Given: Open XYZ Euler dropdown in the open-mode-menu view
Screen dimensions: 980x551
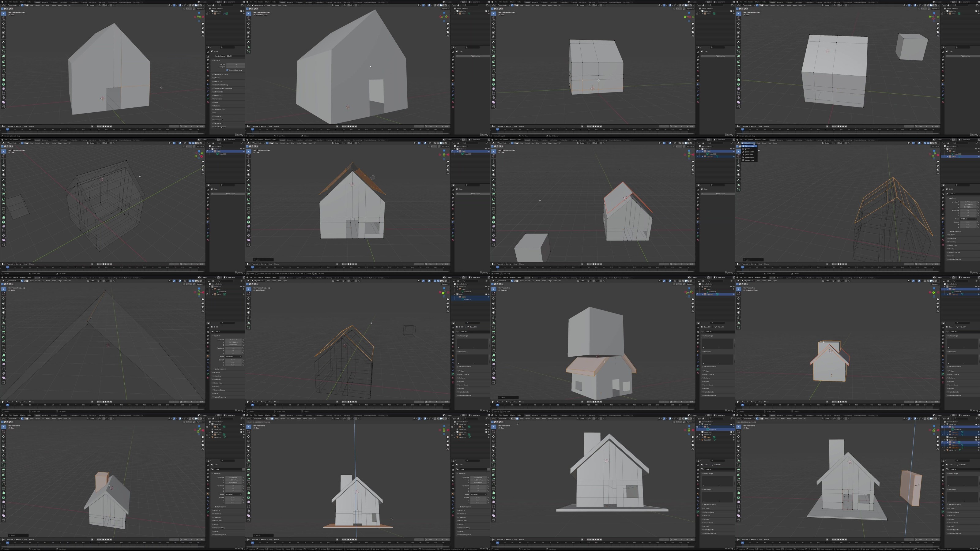Looking at the screenshot, I should click(969, 219).
